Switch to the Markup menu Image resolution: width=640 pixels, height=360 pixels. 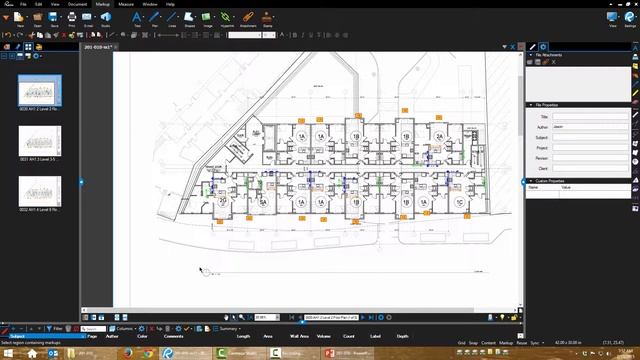click(102, 4)
